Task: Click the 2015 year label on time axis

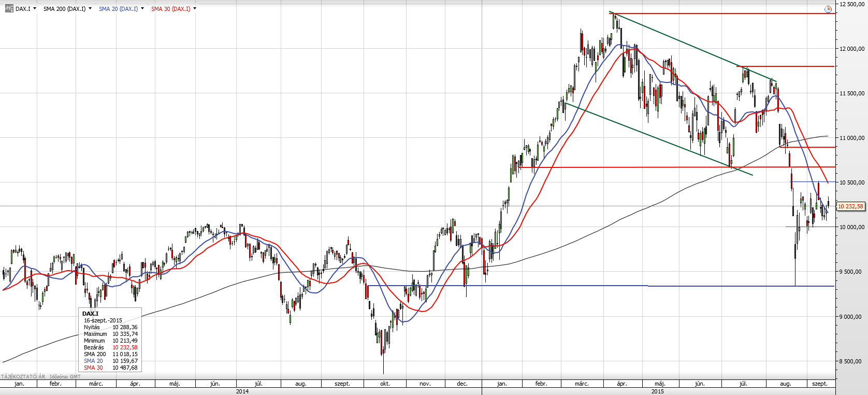Action: [658, 391]
